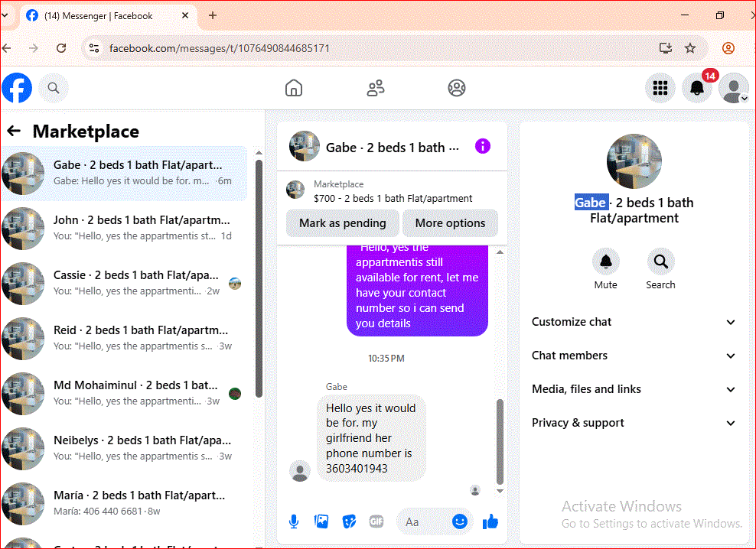Open Neibelys conversation in list
This screenshot has width=756, height=549.
(124, 448)
